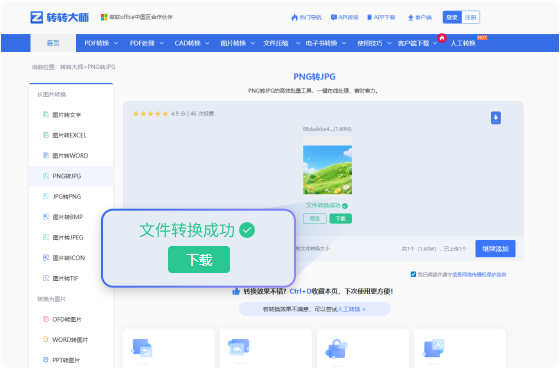Image resolution: width=560 pixels, height=369 pixels.
Task: Click the 转换为图片 sidebar section header
Action: (x=51, y=299)
